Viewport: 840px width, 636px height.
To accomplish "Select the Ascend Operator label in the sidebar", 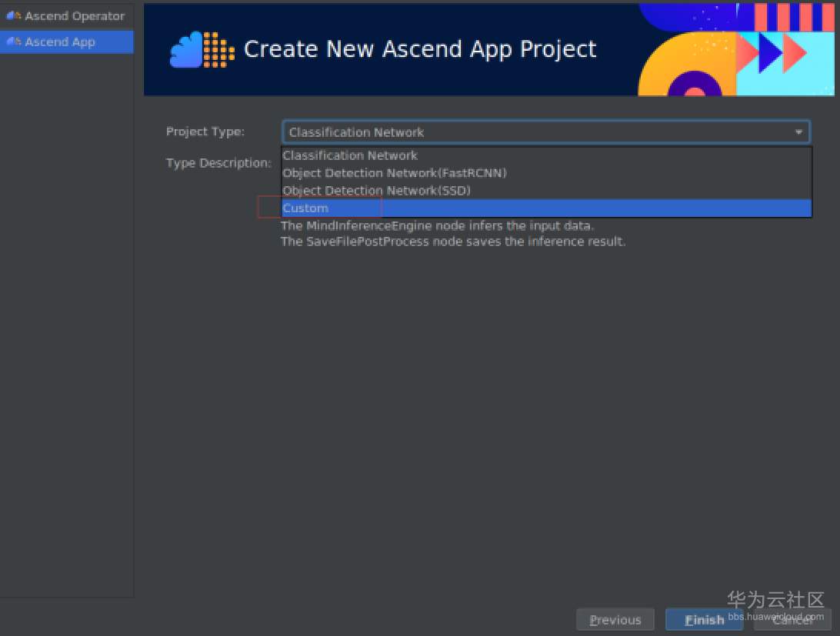I will pos(75,16).
